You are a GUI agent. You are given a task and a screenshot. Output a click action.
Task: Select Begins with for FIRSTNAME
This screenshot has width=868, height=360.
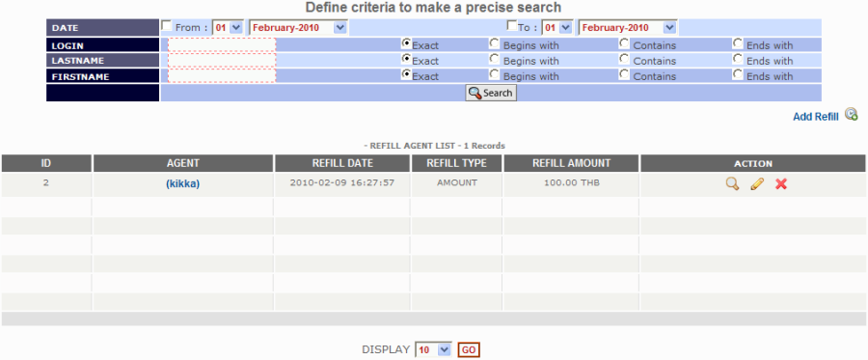495,73
